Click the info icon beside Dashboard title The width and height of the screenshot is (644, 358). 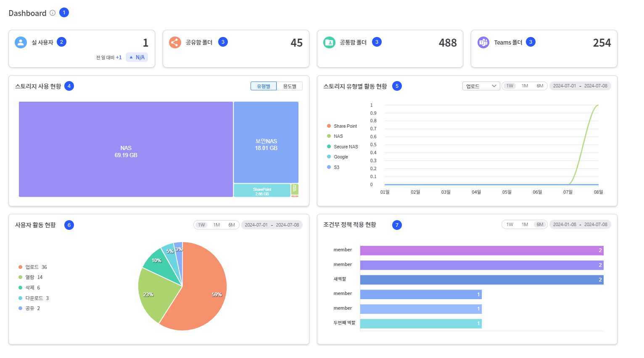(x=53, y=13)
